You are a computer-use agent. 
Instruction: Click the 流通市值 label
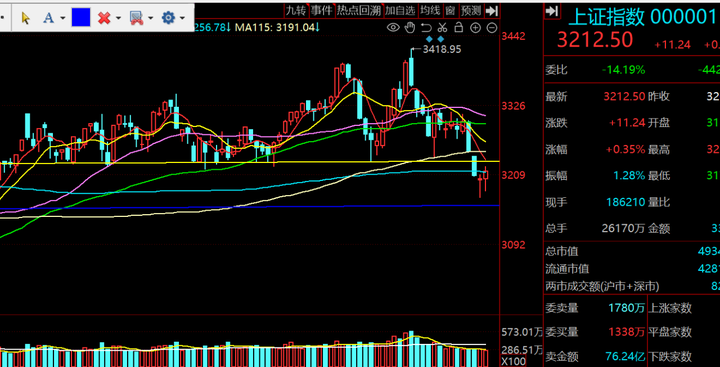point(567,269)
